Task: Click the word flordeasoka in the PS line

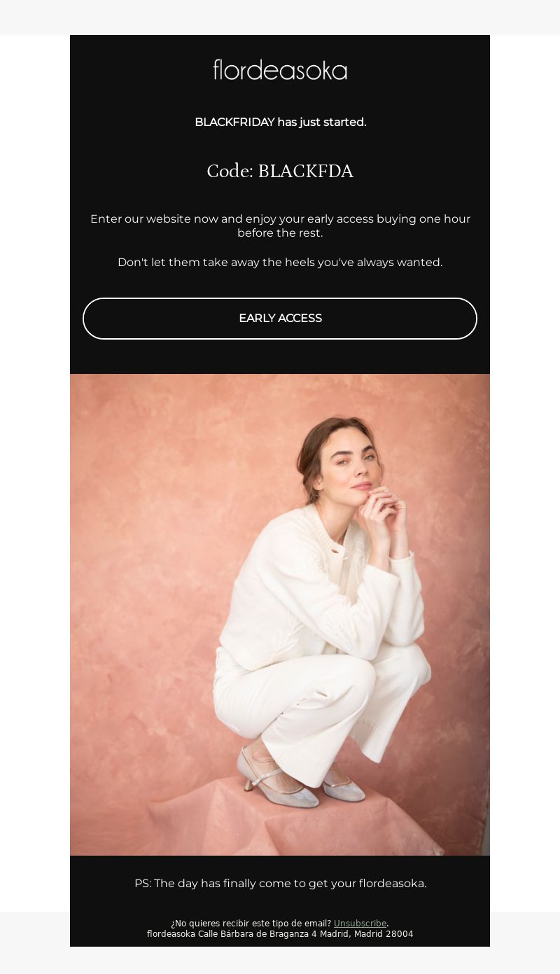Action: pyautogui.click(x=391, y=884)
